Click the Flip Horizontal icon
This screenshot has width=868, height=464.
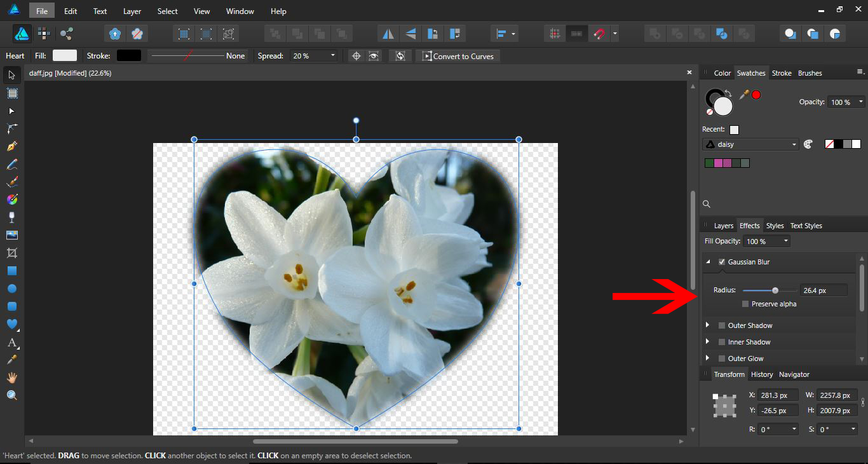(388, 33)
